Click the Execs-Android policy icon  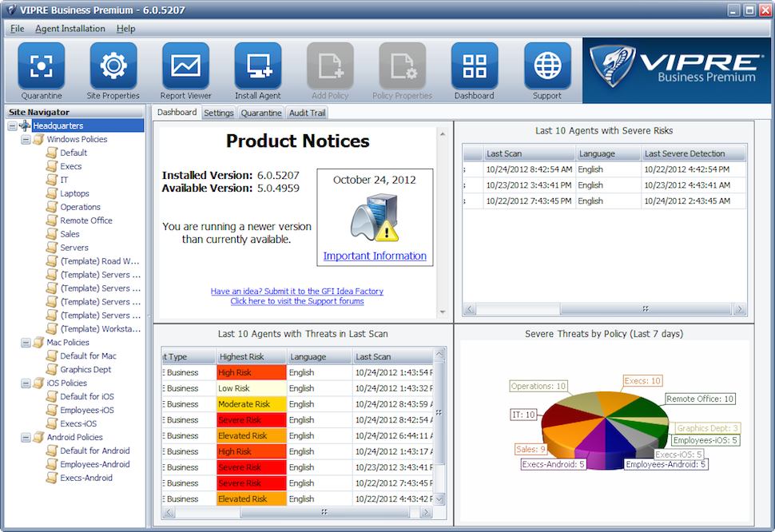[x=52, y=478]
